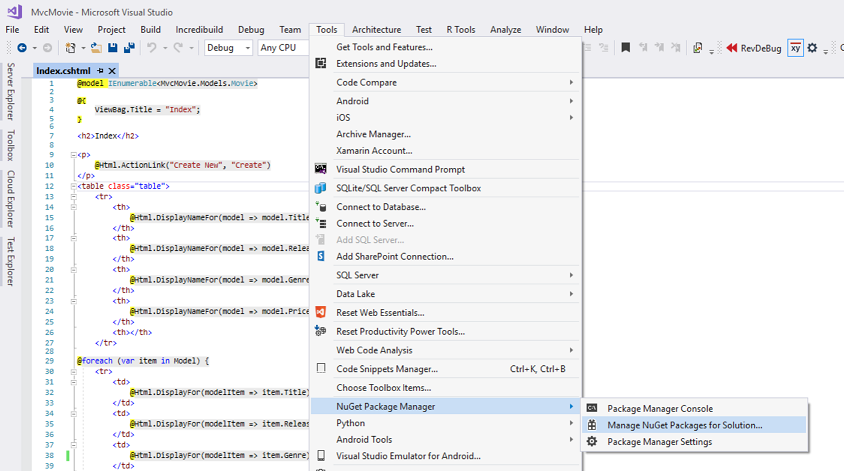Image resolution: width=844 pixels, height=471 pixels.
Task: Open the Cloud Explorer side tab
Action: (11, 198)
